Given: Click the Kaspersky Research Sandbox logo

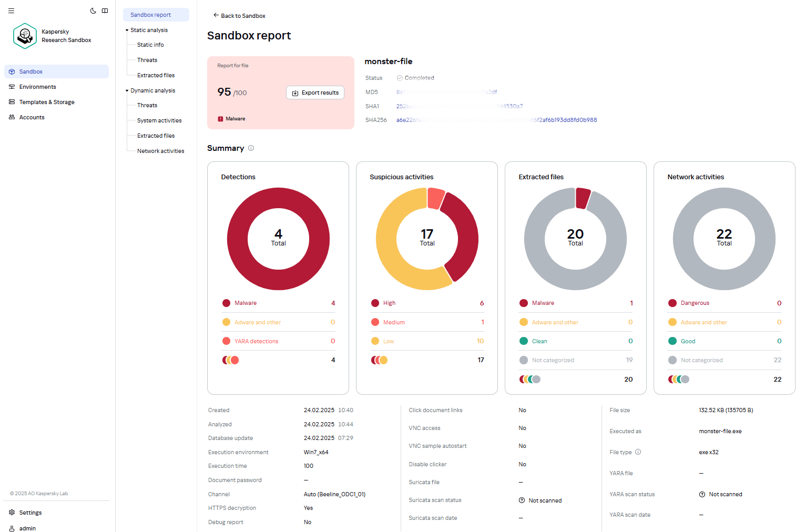Looking at the screenshot, I should pos(25,36).
